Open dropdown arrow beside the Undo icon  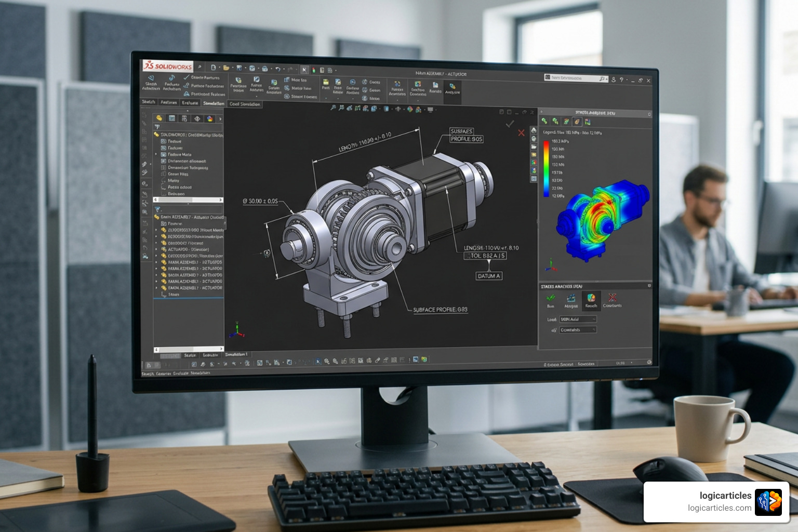[x=284, y=69]
